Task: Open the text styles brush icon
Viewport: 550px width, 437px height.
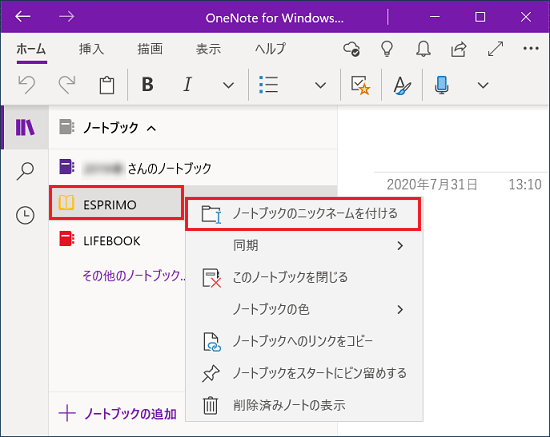Action: point(402,85)
